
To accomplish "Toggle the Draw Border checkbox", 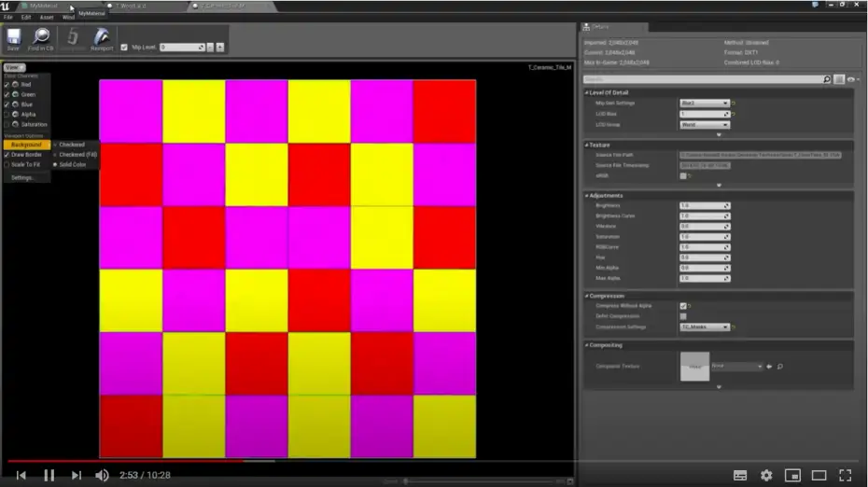I will click(x=7, y=155).
